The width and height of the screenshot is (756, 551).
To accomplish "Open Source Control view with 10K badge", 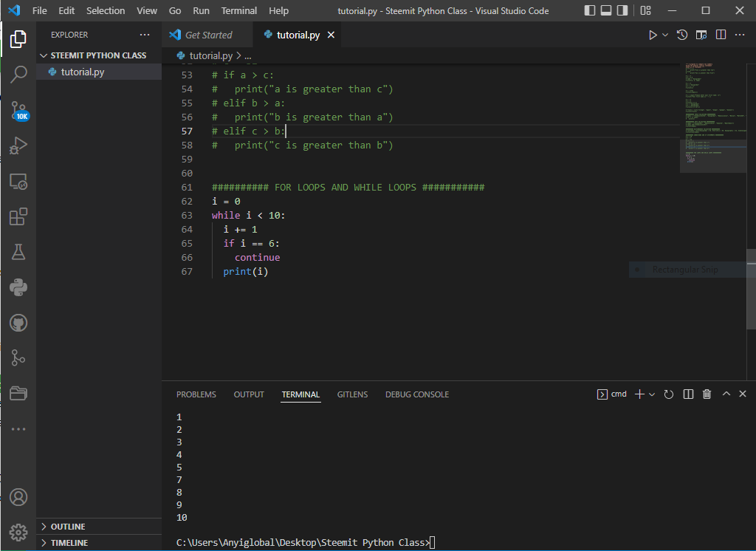I will coord(18,111).
